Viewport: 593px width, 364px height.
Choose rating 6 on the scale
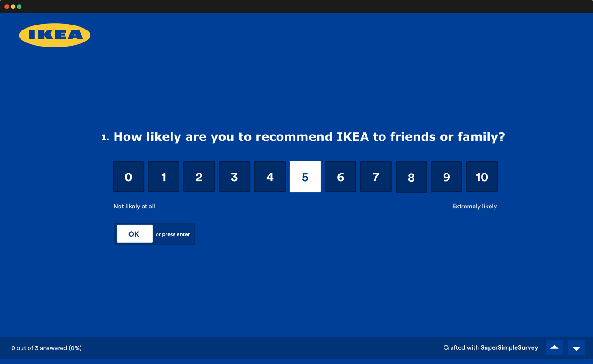point(341,177)
